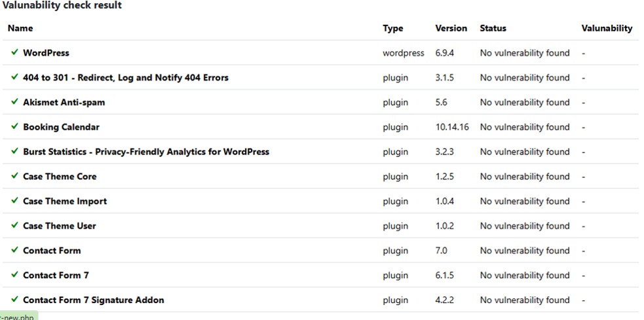Click the green checkmark beside Contact Form 7

(14, 275)
